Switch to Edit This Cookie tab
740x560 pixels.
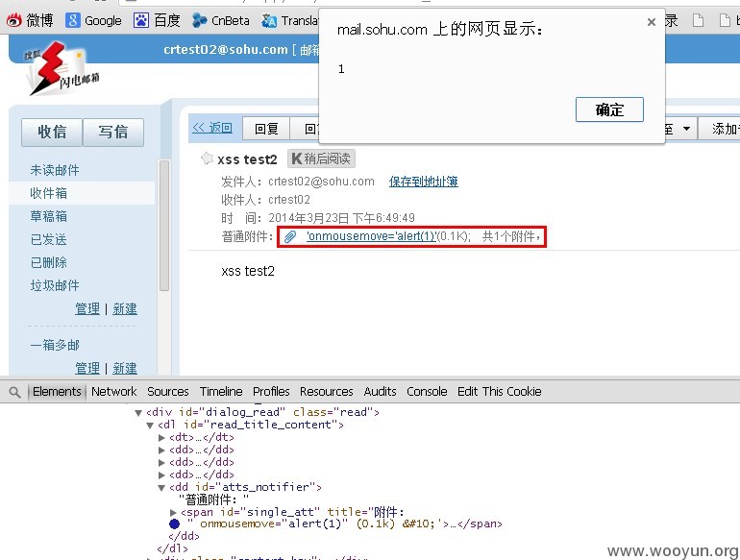coord(500,392)
